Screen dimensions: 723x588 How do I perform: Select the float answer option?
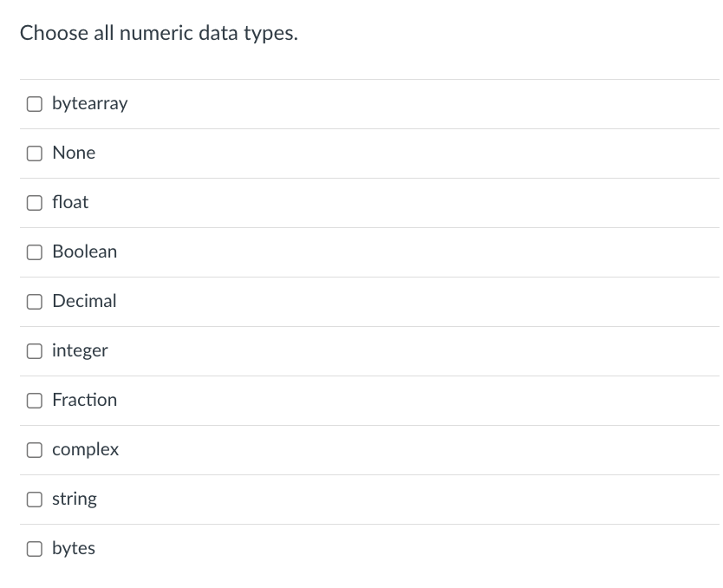point(70,202)
